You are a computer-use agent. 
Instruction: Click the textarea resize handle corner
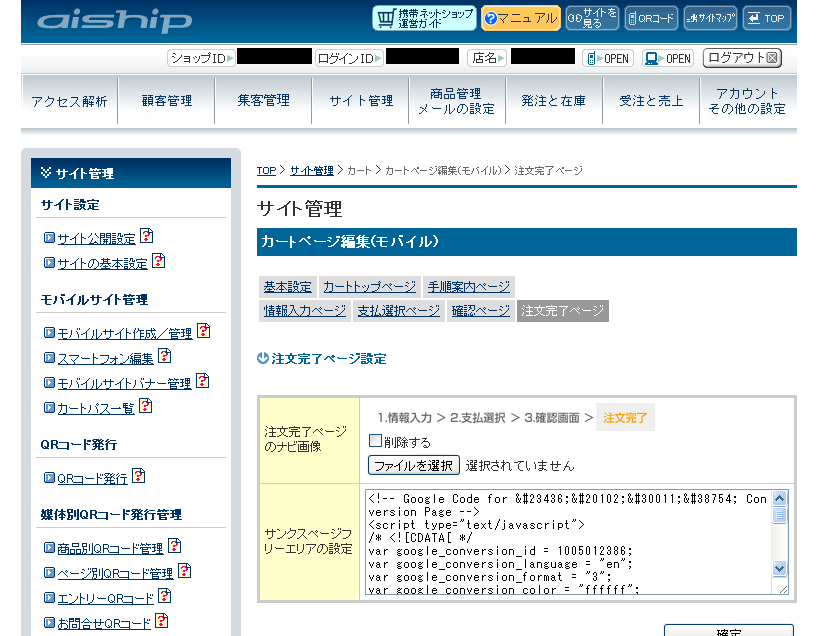[782, 588]
